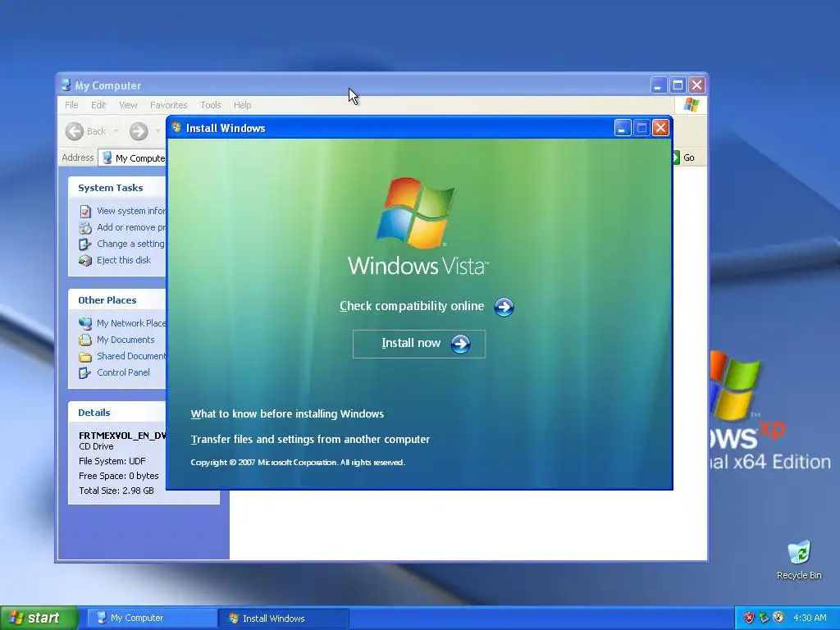The image size is (840, 630).
Task: Switch to Install Windows taskbar button
Action: pyautogui.click(x=284, y=619)
